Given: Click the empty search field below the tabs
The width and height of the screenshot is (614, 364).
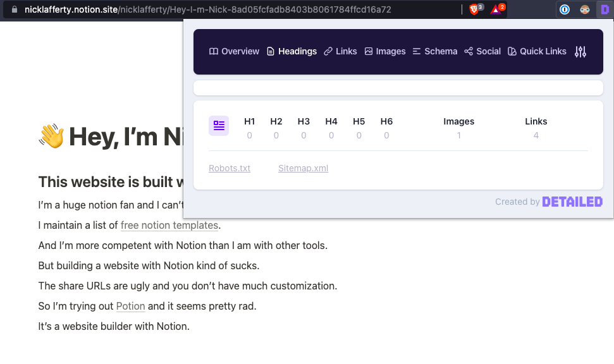Looking at the screenshot, I should [x=398, y=87].
